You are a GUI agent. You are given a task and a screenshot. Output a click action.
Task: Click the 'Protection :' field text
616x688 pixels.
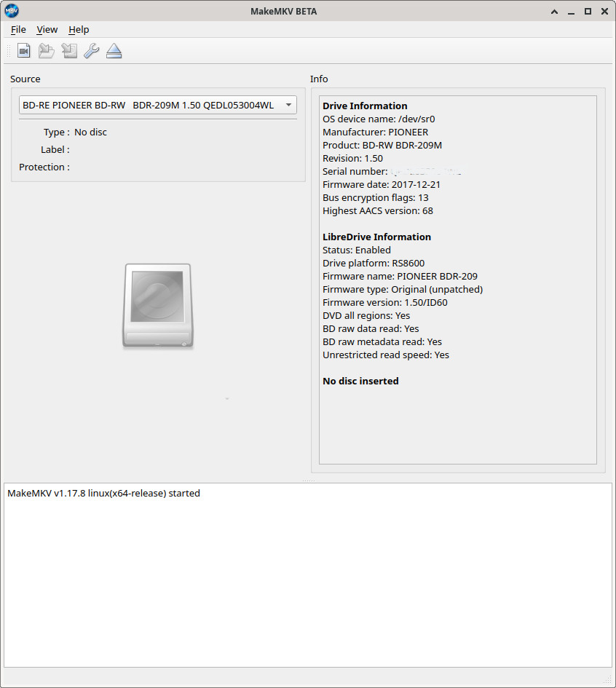[x=44, y=167]
